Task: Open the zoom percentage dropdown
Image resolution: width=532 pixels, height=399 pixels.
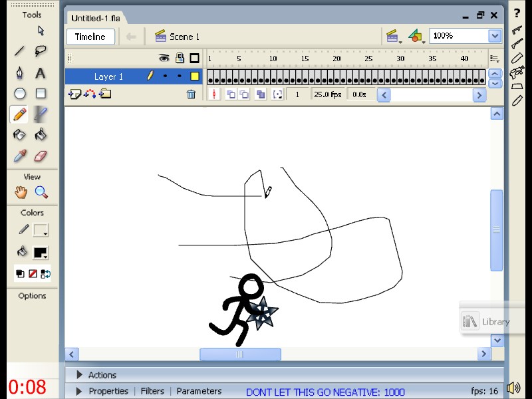Action: click(495, 35)
